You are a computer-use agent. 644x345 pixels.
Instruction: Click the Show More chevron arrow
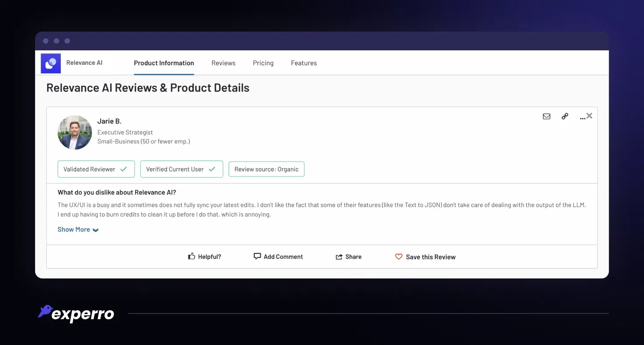point(95,230)
